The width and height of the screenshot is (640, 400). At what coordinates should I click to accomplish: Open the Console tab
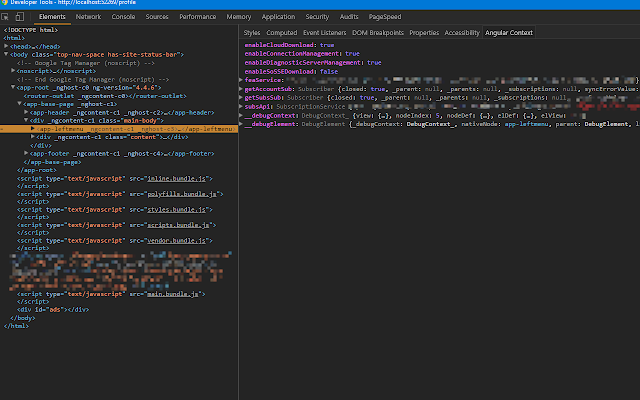pyautogui.click(x=123, y=17)
